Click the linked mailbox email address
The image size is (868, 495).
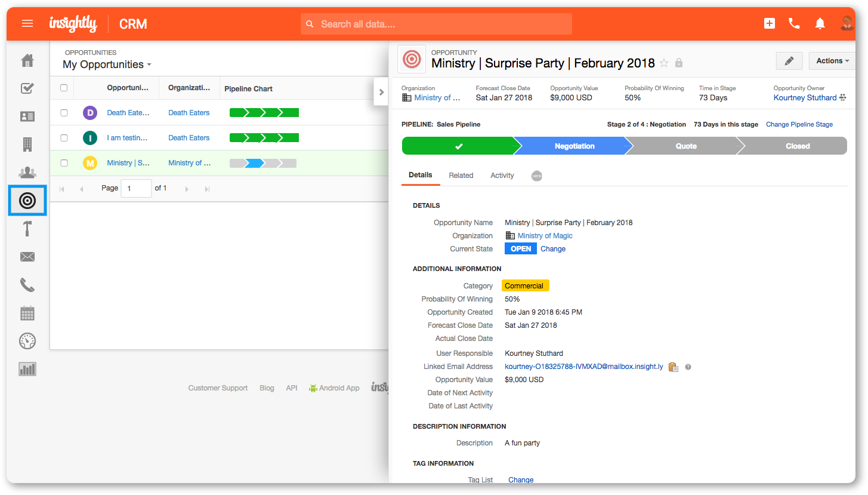(584, 367)
